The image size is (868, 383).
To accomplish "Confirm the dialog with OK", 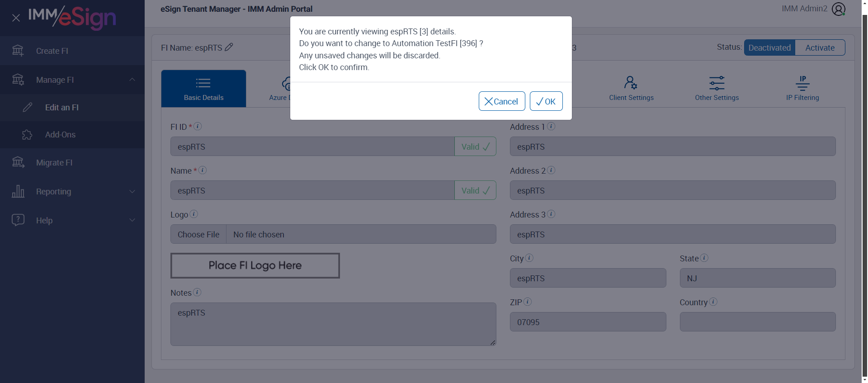I will pos(546,101).
